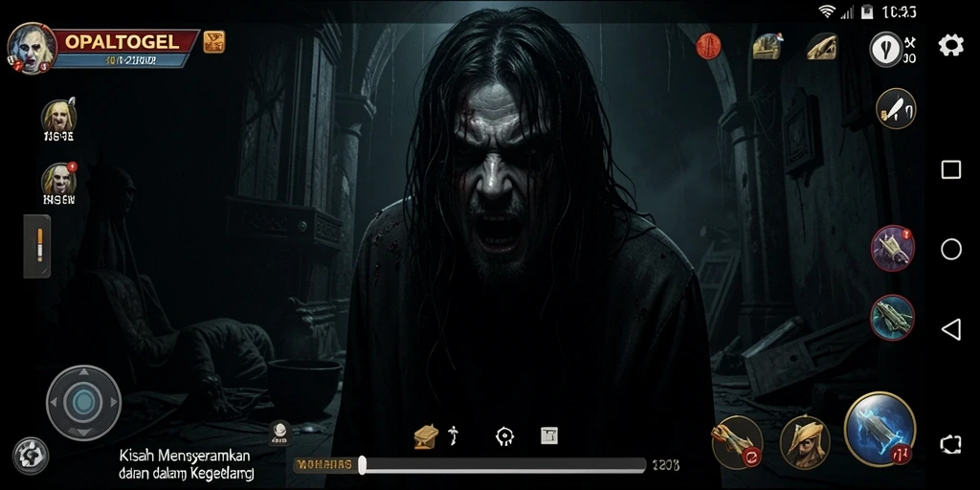Image resolution: width=980 pixels, height=490 pixels.
Task: Tap the player level bar under OPALTOGEL
Action: tap(122, 60)
